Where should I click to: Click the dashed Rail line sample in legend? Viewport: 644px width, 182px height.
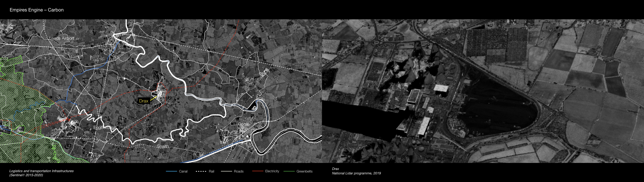201,171
